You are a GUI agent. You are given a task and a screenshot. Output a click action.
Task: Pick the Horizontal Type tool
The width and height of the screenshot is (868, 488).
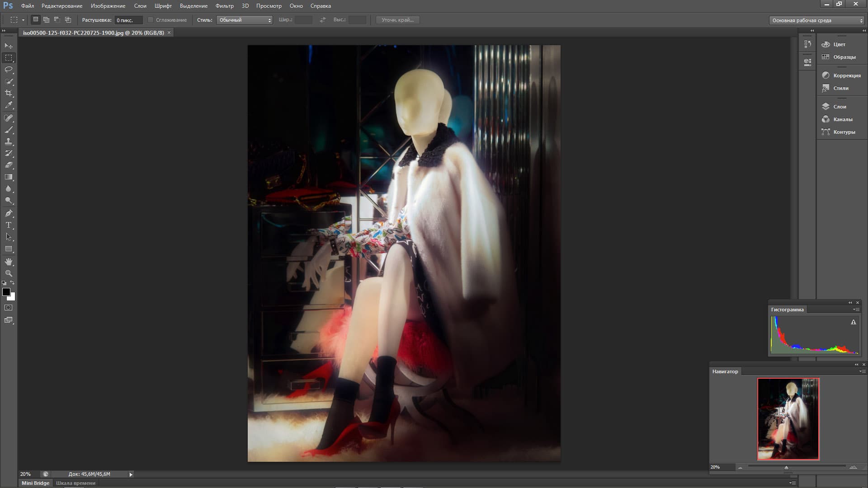pos(9,225)
